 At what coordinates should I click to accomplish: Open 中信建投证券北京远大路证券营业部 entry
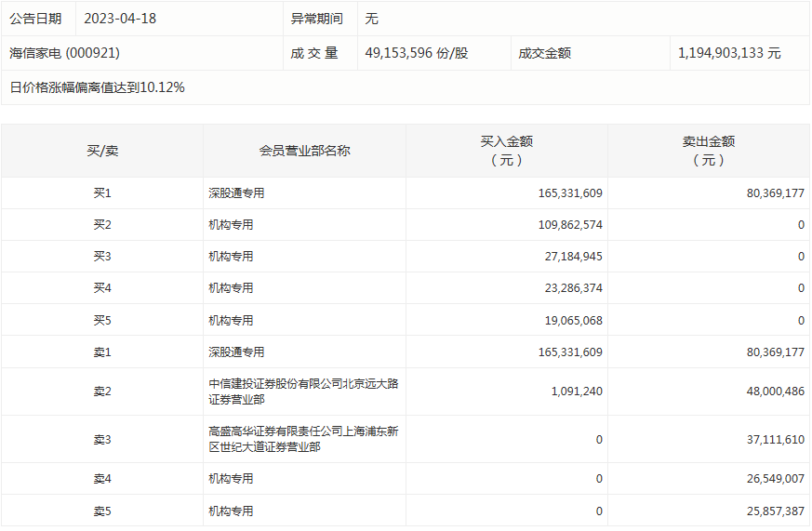click(x=302, y=392)
